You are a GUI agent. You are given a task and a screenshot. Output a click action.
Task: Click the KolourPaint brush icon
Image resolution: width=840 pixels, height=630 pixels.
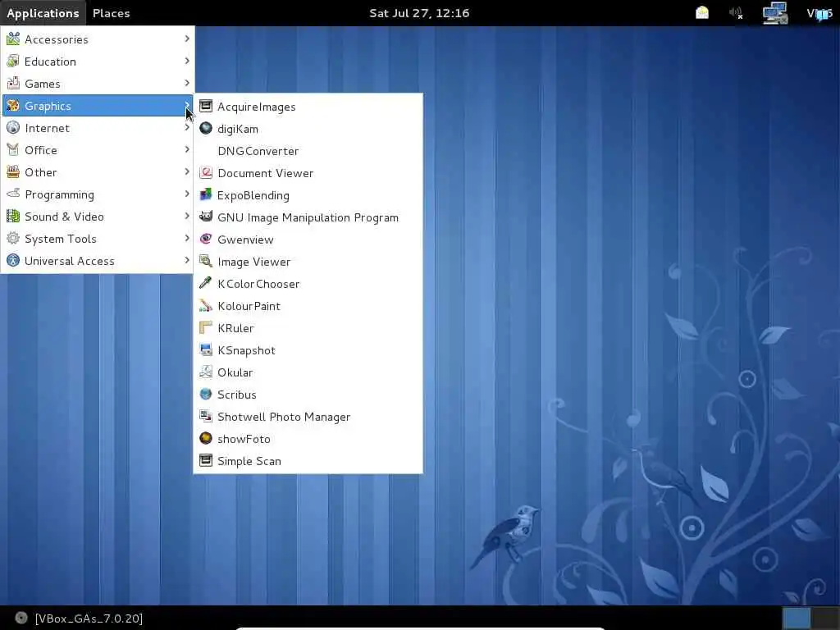pyautogui.click(x=206, y=305)
